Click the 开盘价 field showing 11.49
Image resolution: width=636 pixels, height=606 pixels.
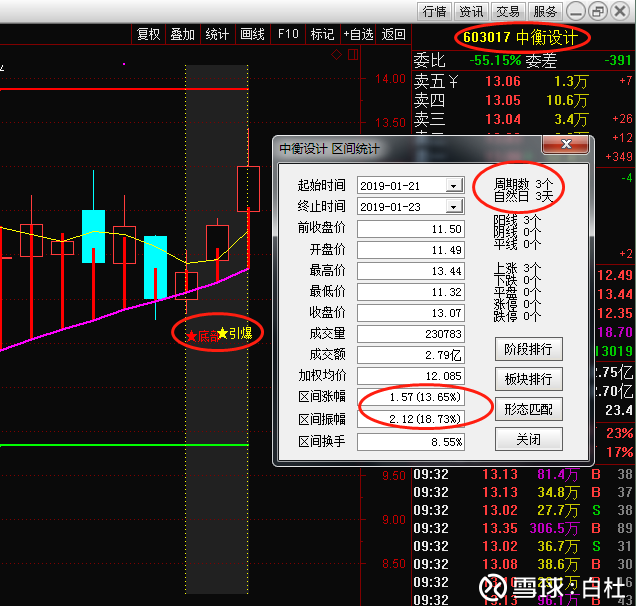411,250
